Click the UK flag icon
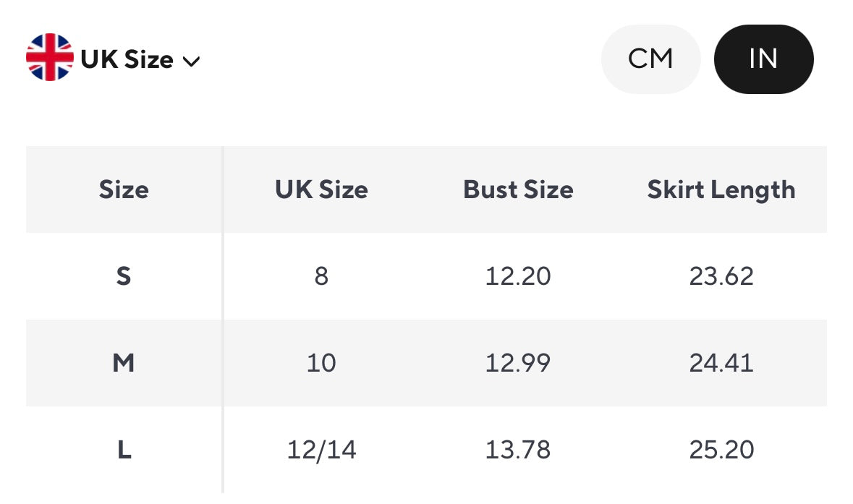The image size is (853, 504). 50,58
